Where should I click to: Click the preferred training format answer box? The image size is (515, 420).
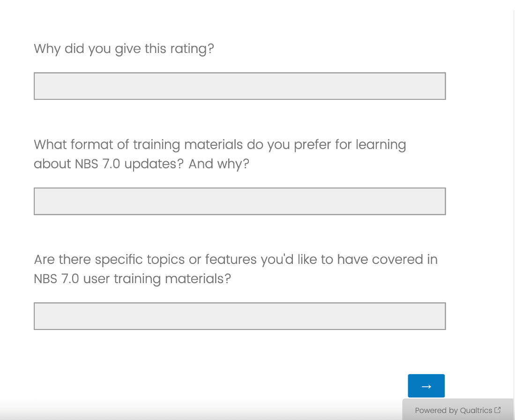tap(239, 201)
